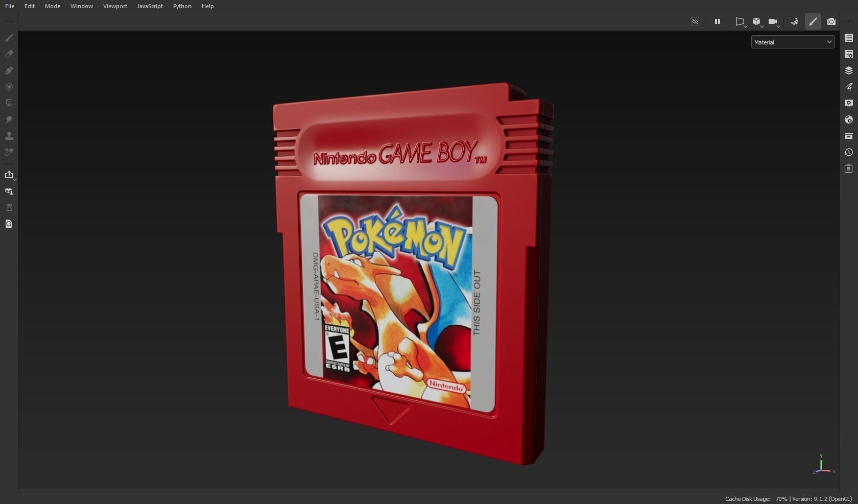
Task: Open the Send To export menu
Action: [9, 175]
